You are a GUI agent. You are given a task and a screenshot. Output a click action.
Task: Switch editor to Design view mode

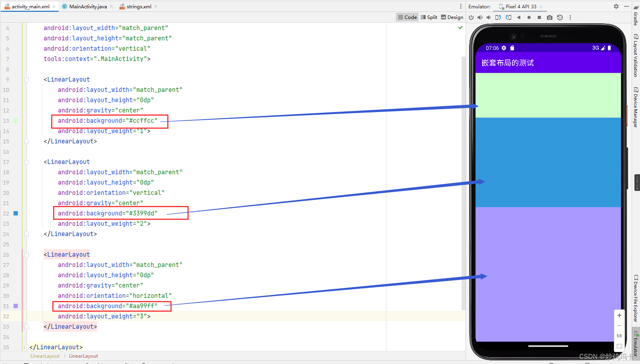tap(452, 17)
